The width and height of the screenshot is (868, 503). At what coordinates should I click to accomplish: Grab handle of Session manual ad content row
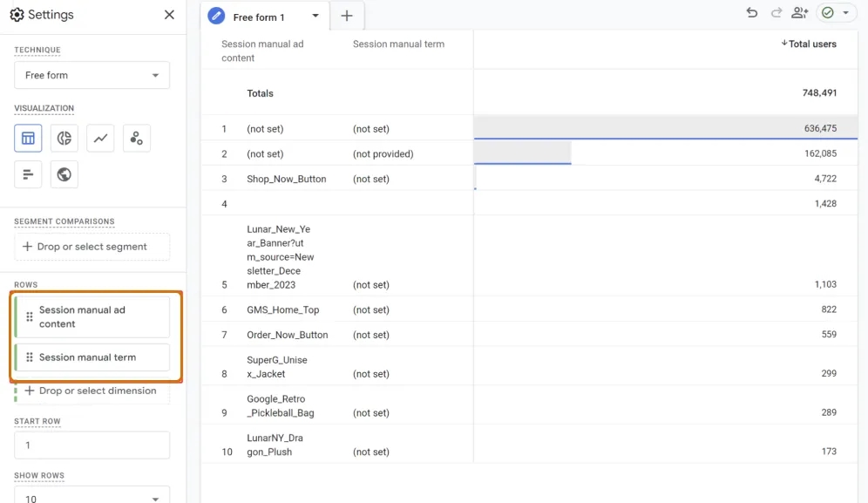30,316
